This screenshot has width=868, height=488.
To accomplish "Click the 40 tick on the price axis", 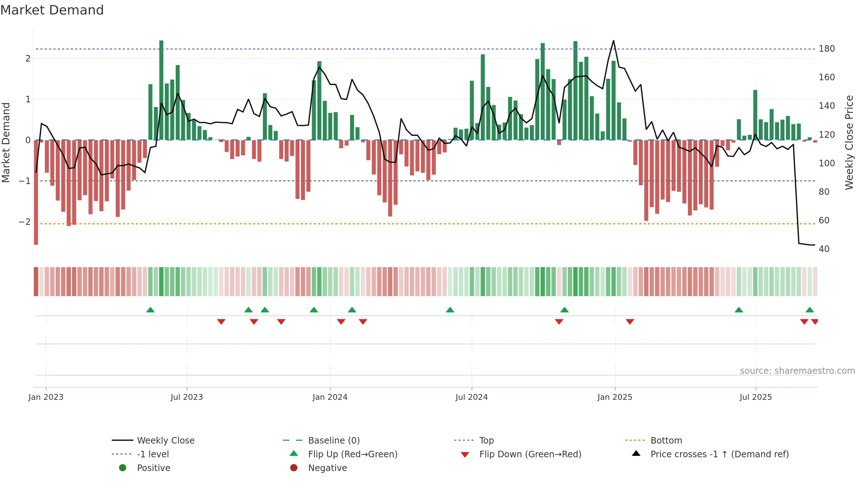I will click(x=824, y=249).
